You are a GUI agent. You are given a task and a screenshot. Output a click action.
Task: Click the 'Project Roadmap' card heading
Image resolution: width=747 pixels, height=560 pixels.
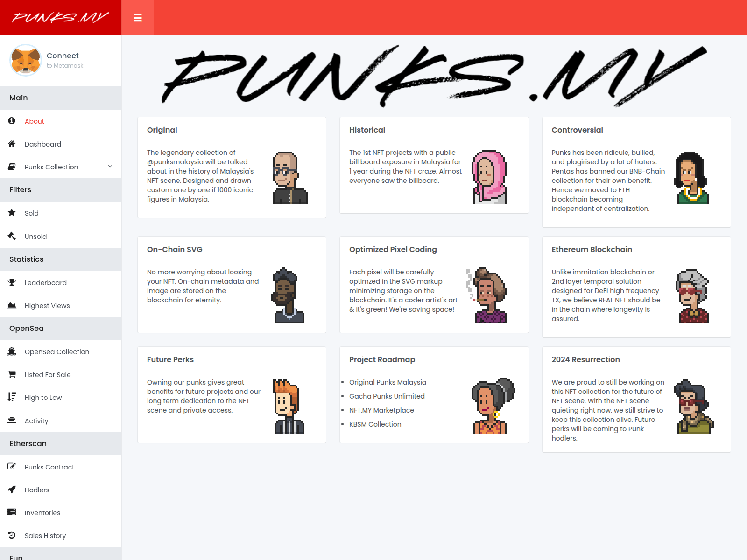click(382, 359)
